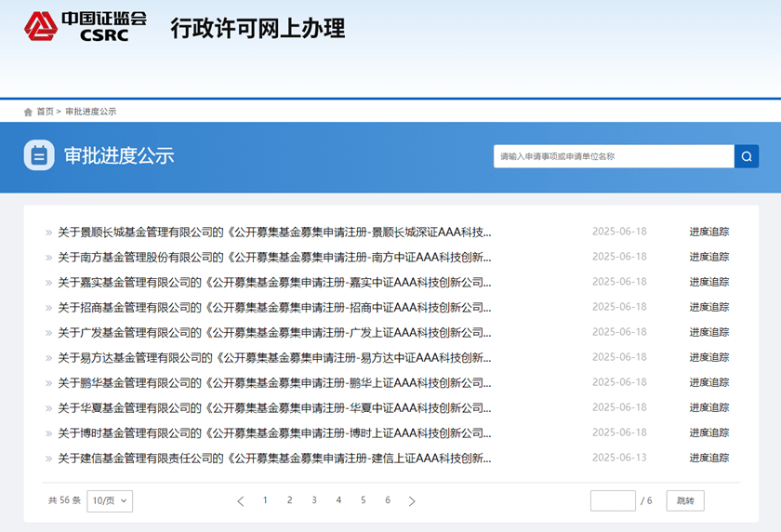Click 进度追踪 for 景顺长城 row
The image size is (781, 532).
[x=709, y=232]
